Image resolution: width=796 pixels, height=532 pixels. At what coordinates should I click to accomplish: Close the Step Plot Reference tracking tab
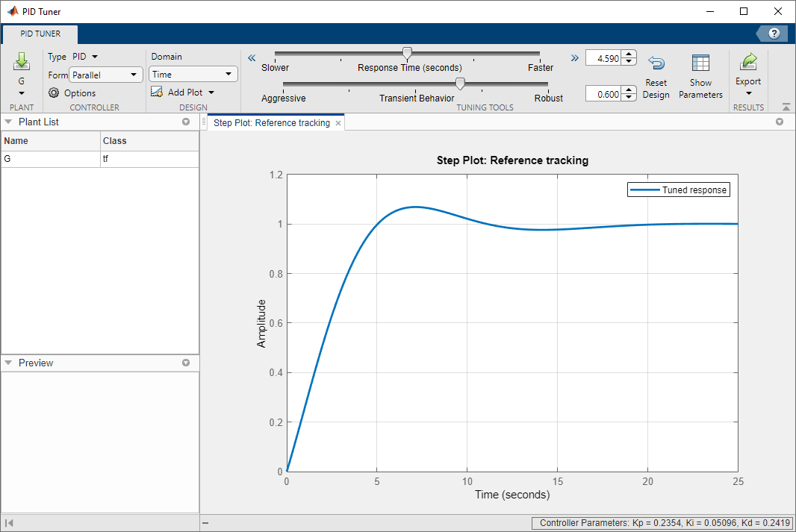pos(338,123)
